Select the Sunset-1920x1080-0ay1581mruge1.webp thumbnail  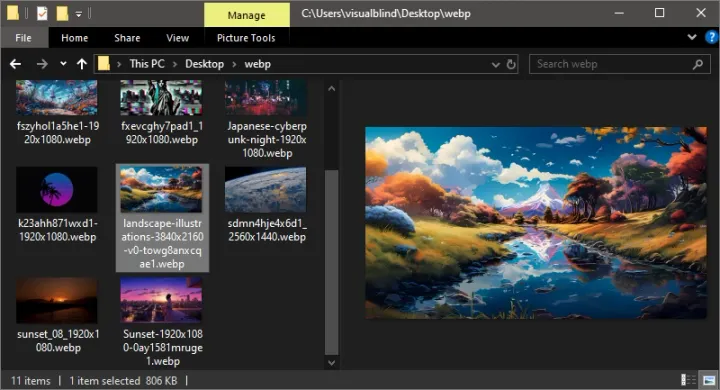pos(161,300)
